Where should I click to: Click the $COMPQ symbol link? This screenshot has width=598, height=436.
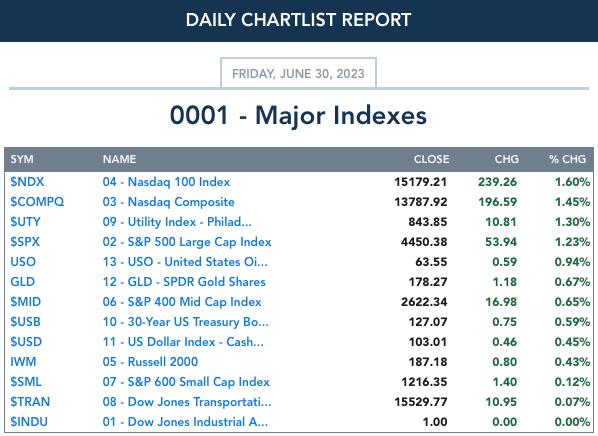click(37, 202)
